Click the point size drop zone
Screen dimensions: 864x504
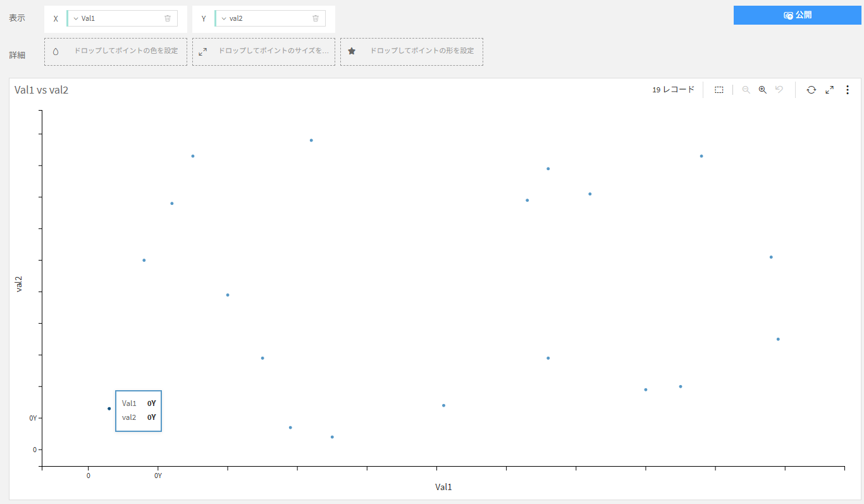pos(264,51)
